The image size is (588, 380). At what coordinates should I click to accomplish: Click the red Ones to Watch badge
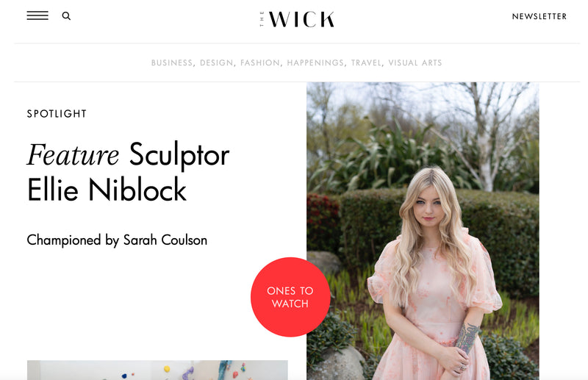click(290, 297)
